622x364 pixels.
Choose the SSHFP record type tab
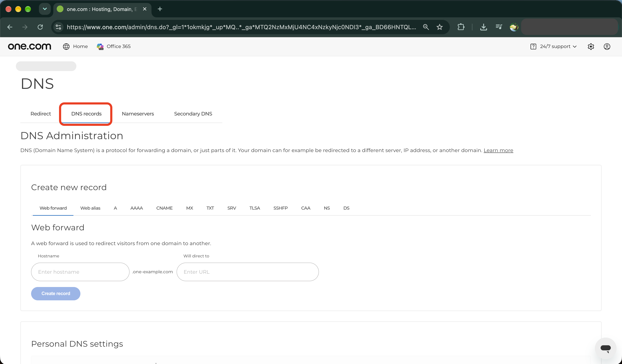[x=280, y=208]
